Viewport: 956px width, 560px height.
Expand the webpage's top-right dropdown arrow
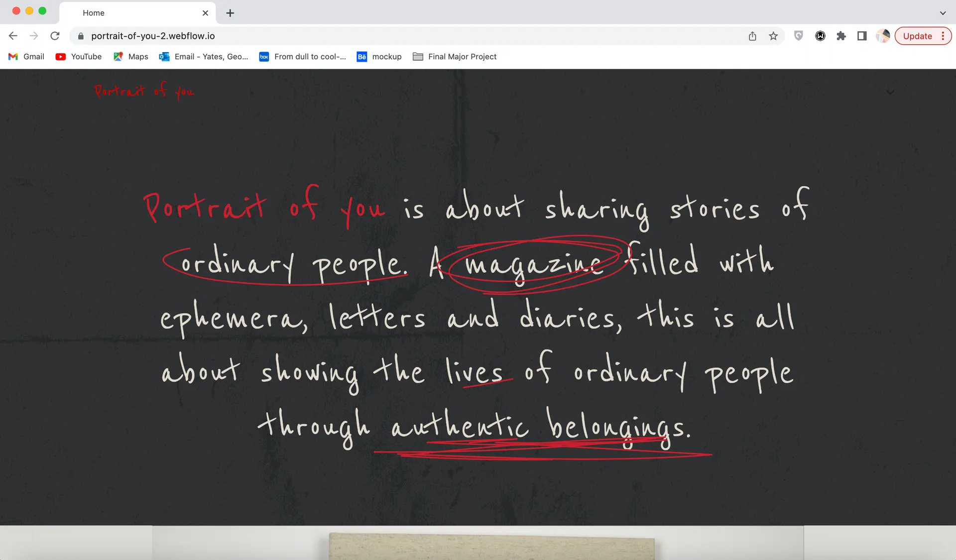click(x=890, y=92)
